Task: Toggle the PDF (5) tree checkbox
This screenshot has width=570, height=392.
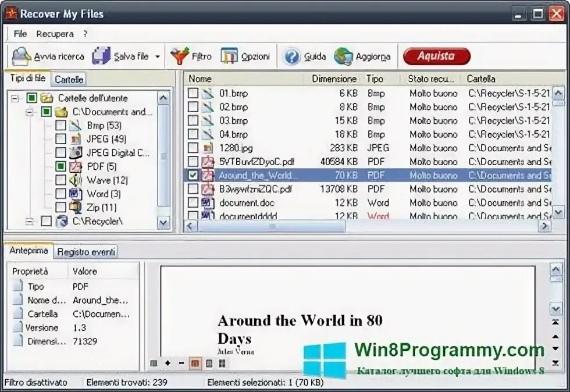Action: pyautogui.click(x=60, y=166)
